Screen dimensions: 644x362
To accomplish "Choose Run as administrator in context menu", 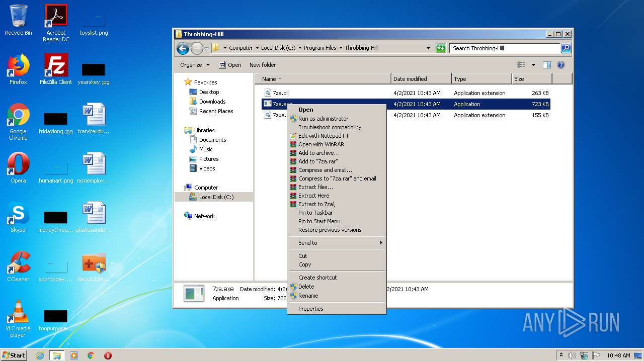I will tap(337, 119).
